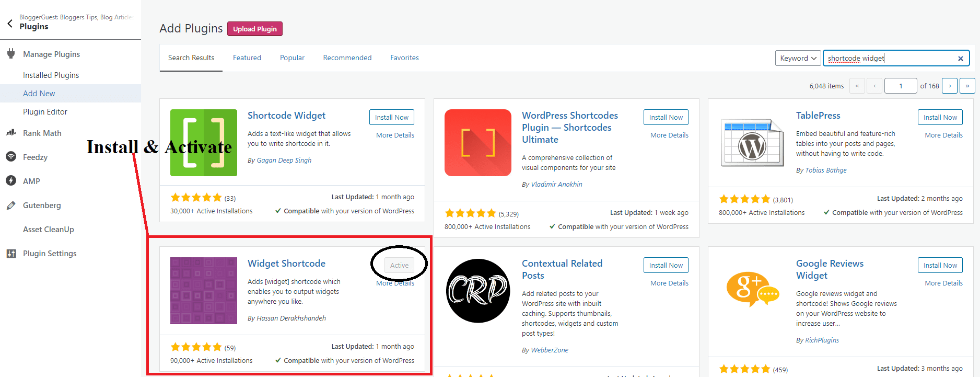Open author Gagan Deep Singh link
This screenshot has height=377, width=980.
pos(284,161)
